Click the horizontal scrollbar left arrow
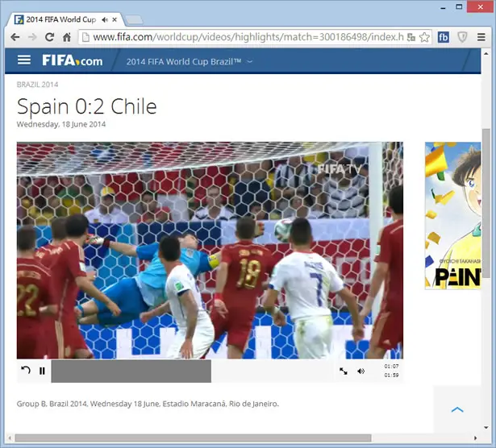496x448 pixels. click(10, 438)
